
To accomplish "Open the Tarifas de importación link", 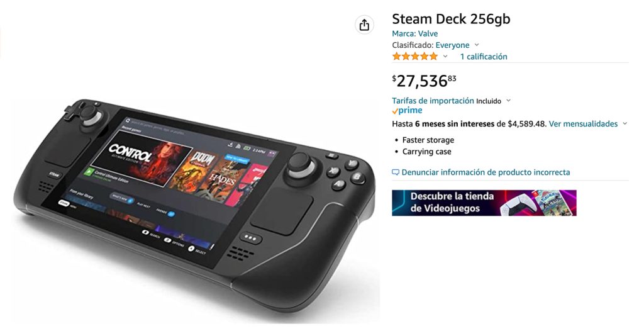I will point(433,101).
